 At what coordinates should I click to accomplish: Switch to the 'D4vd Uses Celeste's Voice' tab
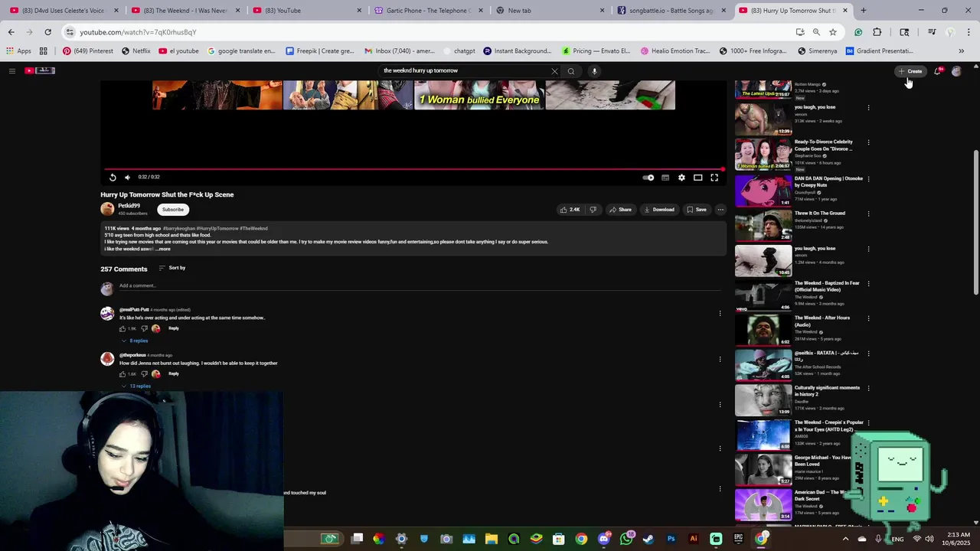(64, 11)
